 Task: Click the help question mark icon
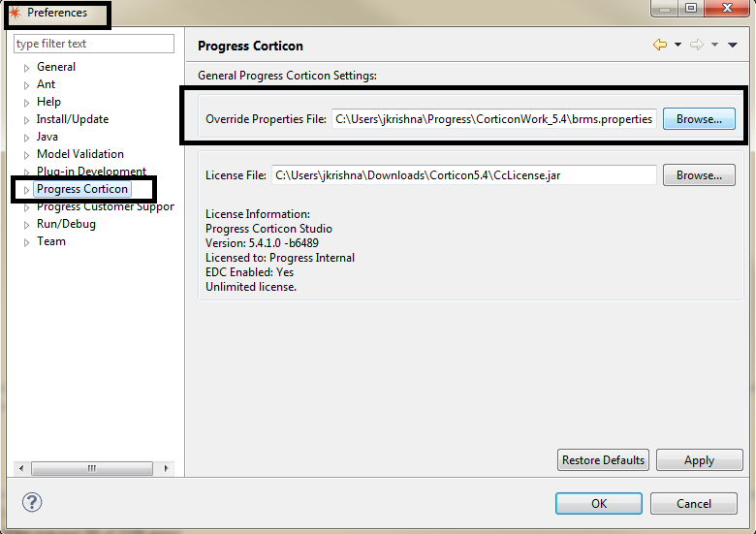[32, 502]
